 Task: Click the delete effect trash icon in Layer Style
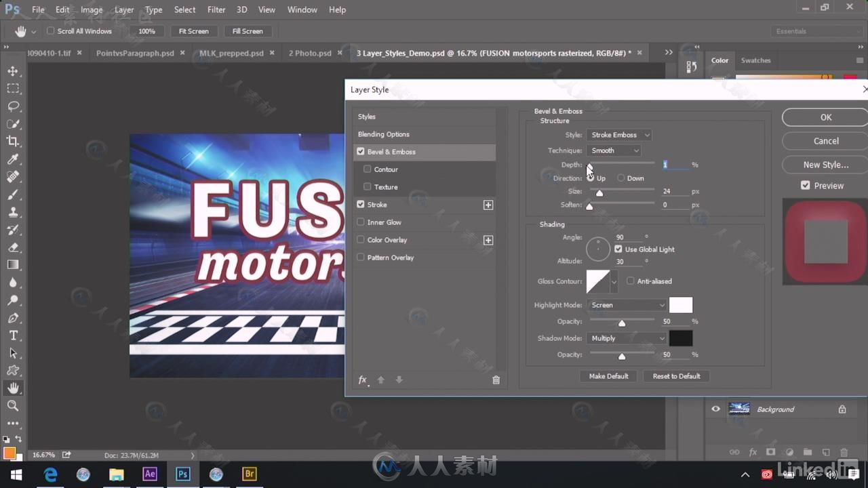tap(496, 380)
